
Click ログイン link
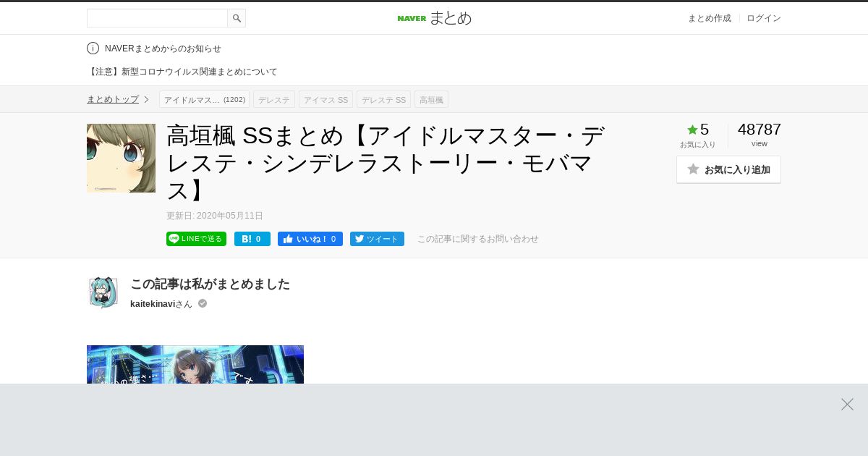[x=764, y=18]
